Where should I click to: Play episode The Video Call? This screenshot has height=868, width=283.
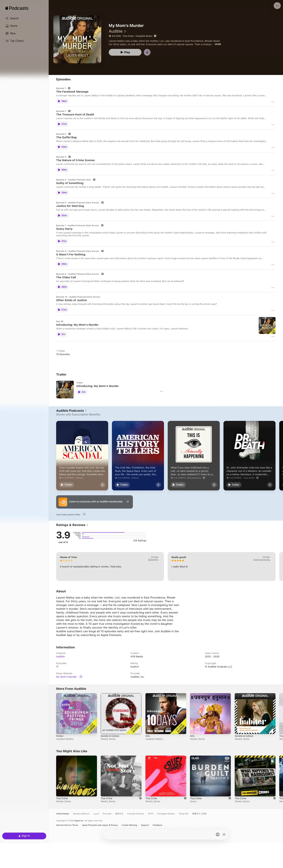62,287
